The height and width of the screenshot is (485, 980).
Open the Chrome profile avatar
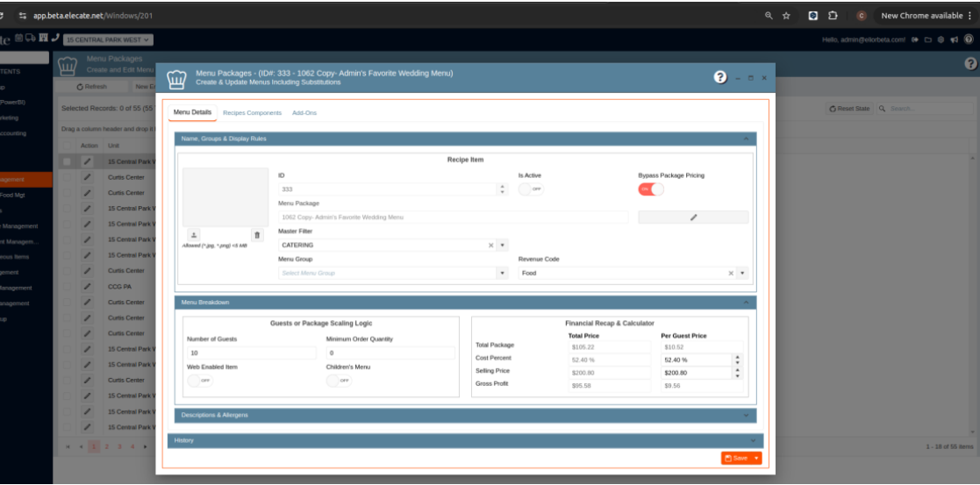tap(862, 16)
